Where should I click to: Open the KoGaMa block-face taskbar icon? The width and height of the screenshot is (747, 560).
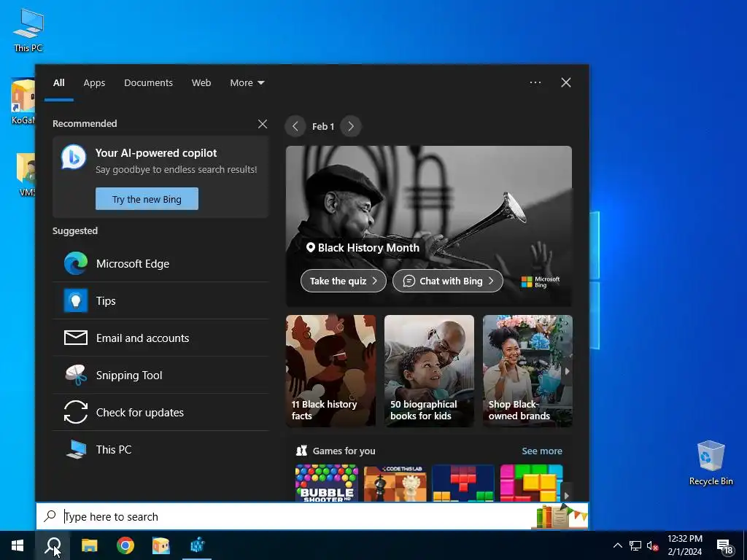coord(161,545)
